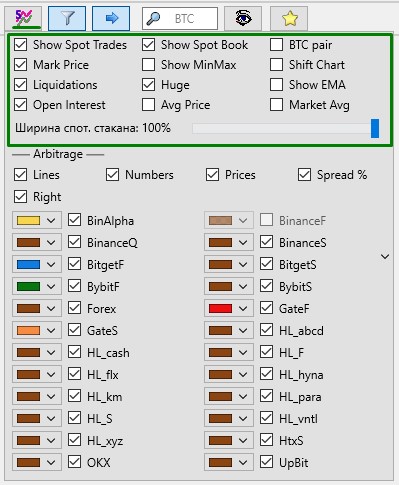
Task: Click the chart indicator toolbar icon
Action: [23, 18]
